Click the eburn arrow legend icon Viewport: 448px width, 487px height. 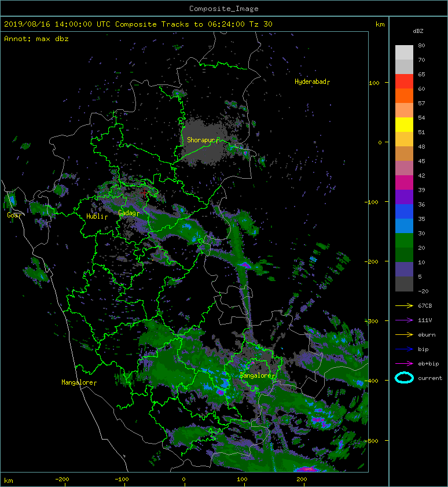pos(404,335)
